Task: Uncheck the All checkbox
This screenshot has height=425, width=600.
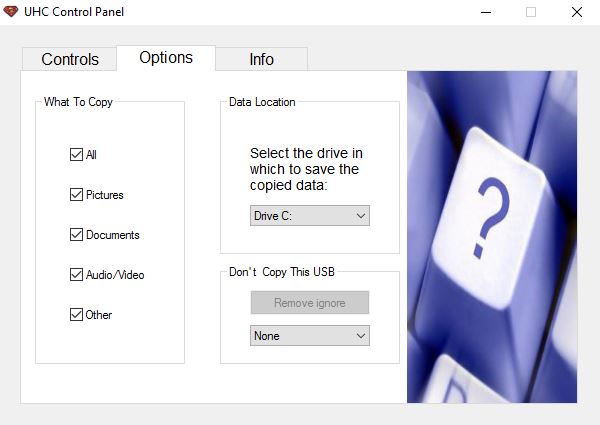Action: pos(76,155)
